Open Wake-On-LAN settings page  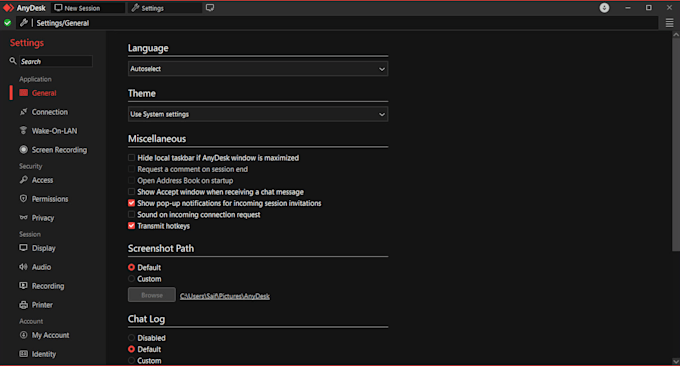[x=54, y=131]
